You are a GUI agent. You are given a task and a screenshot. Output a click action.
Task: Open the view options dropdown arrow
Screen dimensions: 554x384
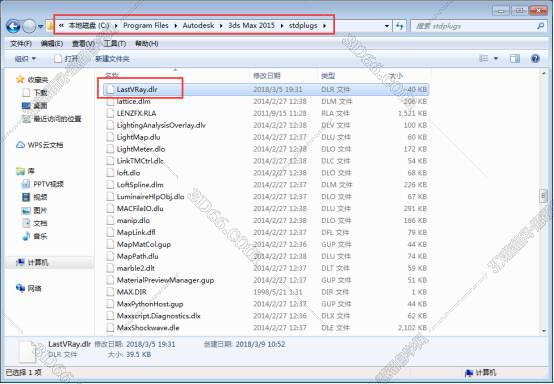496,59
